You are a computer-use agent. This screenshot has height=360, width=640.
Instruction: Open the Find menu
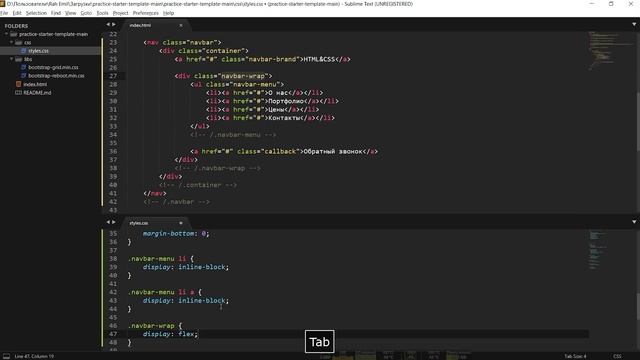pyautogui.click(x=56, y=13)
